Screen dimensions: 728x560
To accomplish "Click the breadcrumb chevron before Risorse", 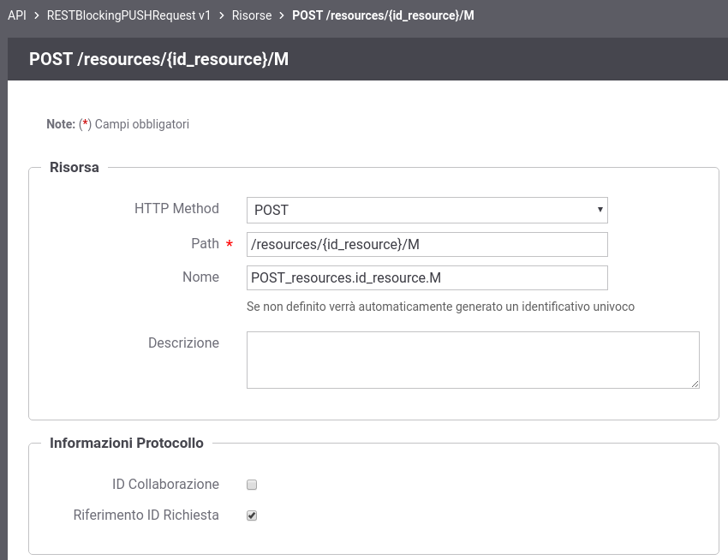I will point(222,15).
